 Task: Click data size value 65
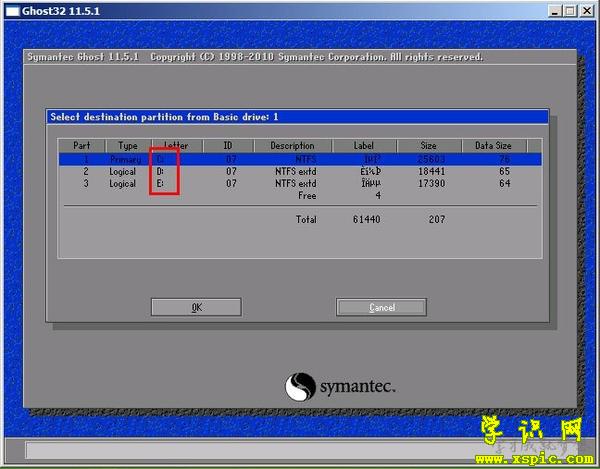pos(504,171)
